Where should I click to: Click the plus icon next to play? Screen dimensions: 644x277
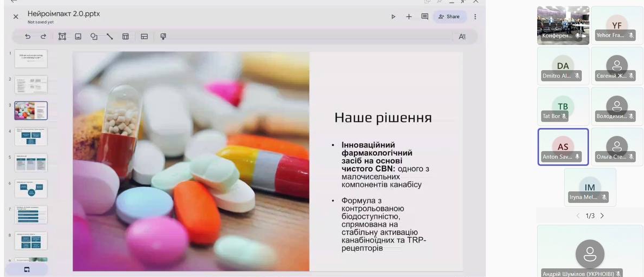click(409, 17)
